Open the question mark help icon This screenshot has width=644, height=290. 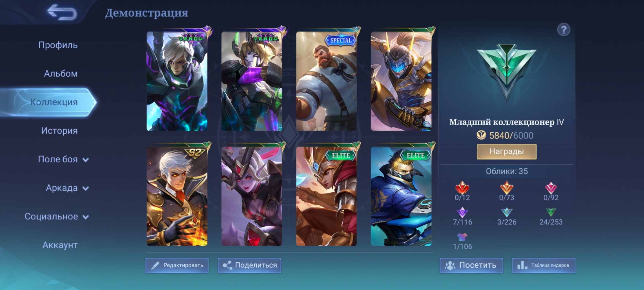[x=564, y=30]
